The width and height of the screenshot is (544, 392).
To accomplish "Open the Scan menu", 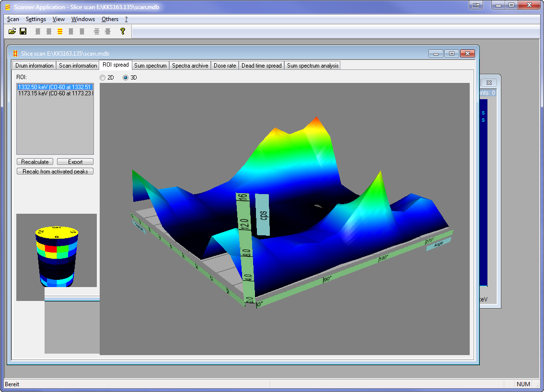I will [13, 19].
